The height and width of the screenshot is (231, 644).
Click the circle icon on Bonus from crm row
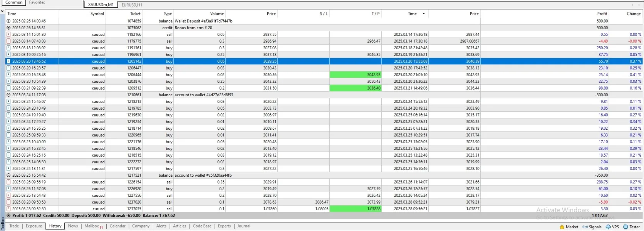coord(8,28)
